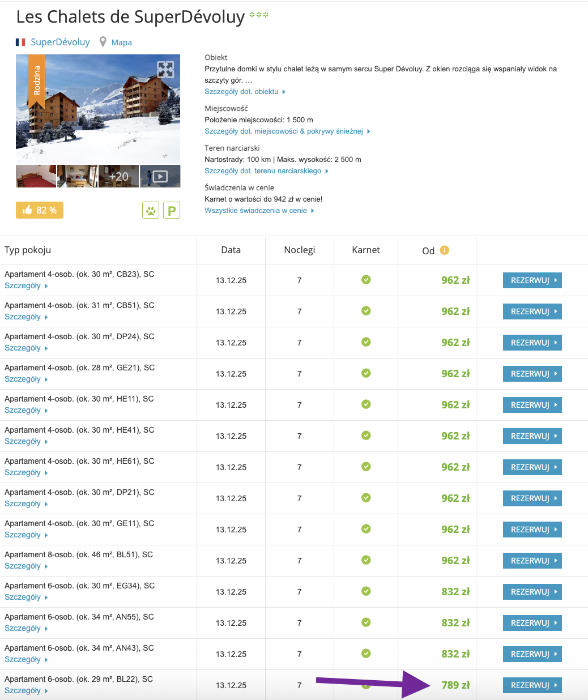Expand Szczegóły for the GE21 apartment
This screenshot has width=588, height=700.
click(26, 379)
